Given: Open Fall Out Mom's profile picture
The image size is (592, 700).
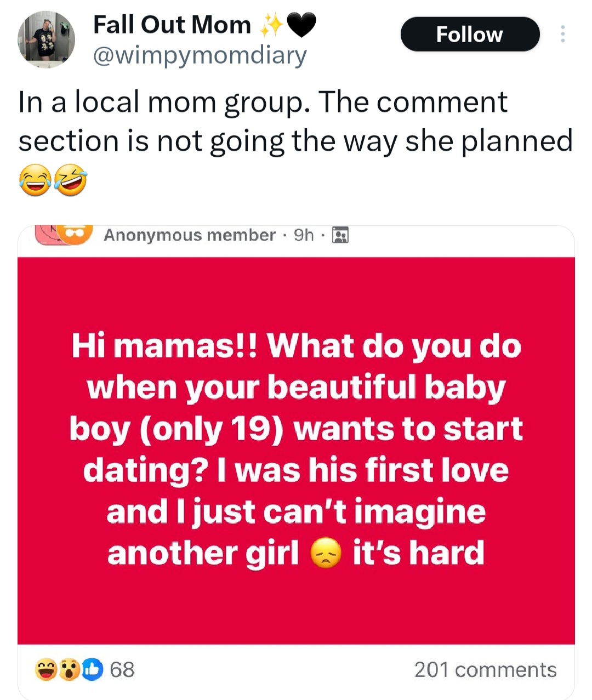Looking at the screenshot, I should [x=46, y=40].
